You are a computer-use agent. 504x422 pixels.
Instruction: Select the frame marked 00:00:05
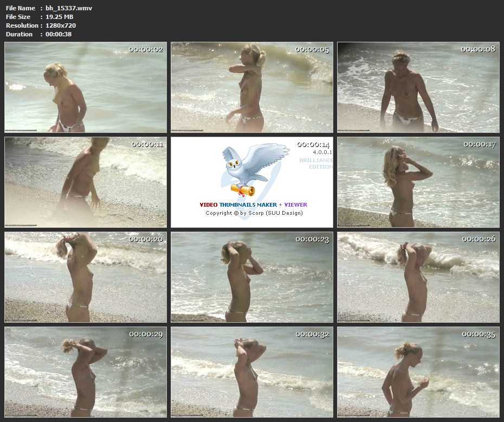point(252,87)
